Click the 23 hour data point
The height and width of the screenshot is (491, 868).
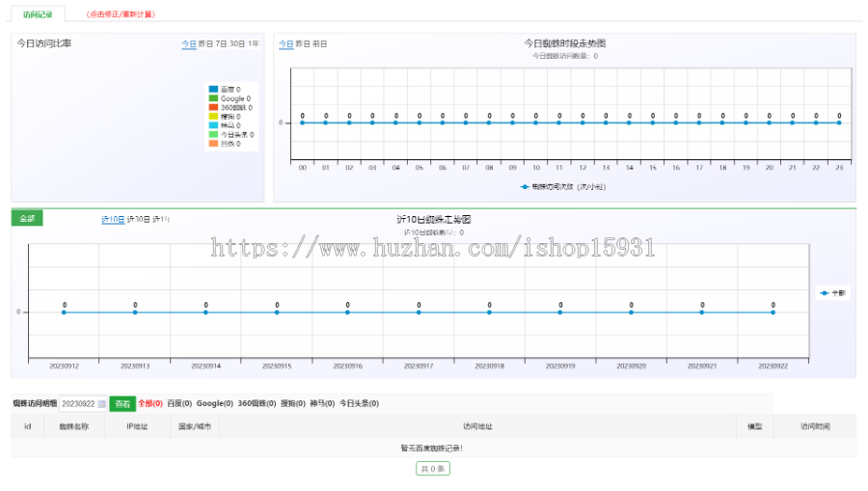839,123
